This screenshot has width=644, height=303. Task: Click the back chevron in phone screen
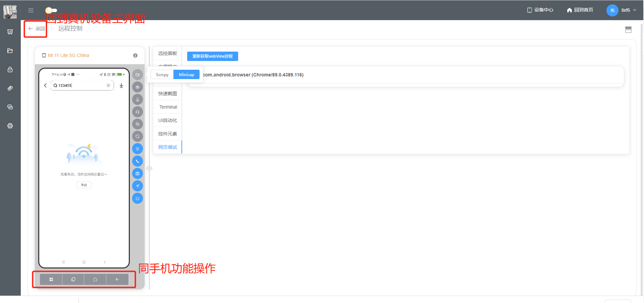[x=45, y=85]
